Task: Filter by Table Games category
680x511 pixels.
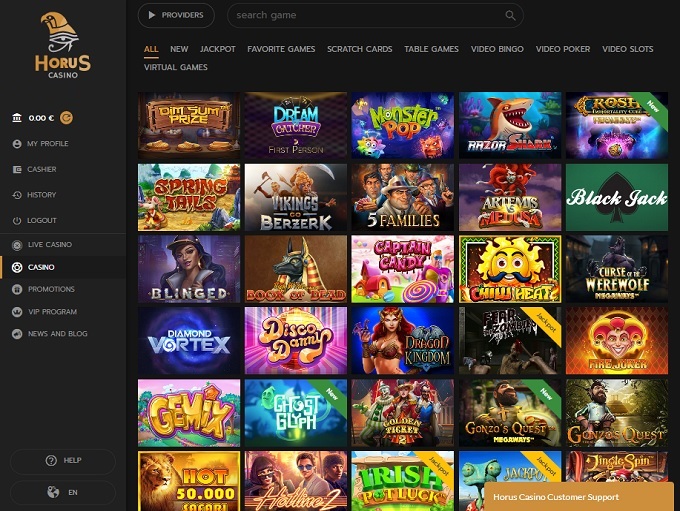Action: pos(431,49)
